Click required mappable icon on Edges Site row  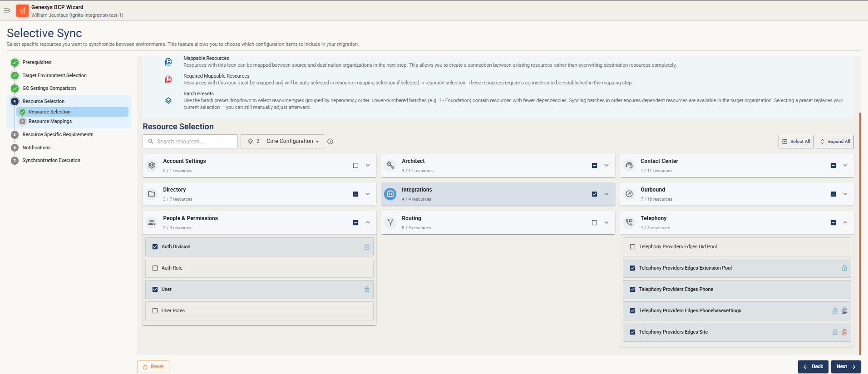844,332
